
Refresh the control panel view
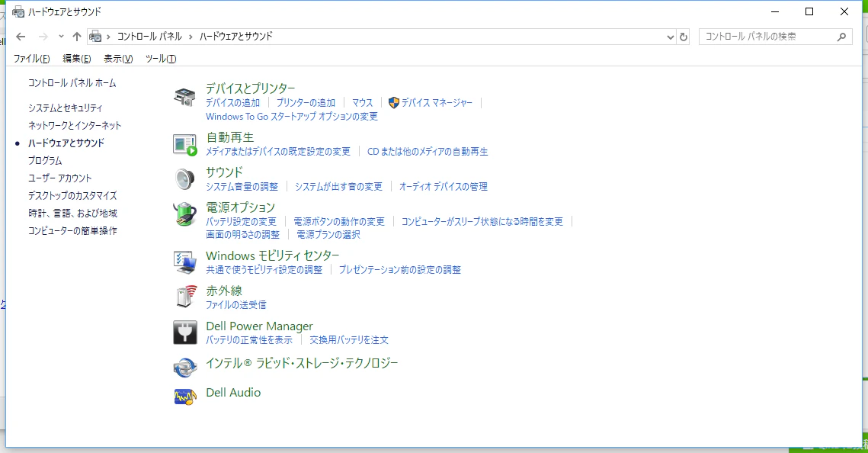click(684, 37)
